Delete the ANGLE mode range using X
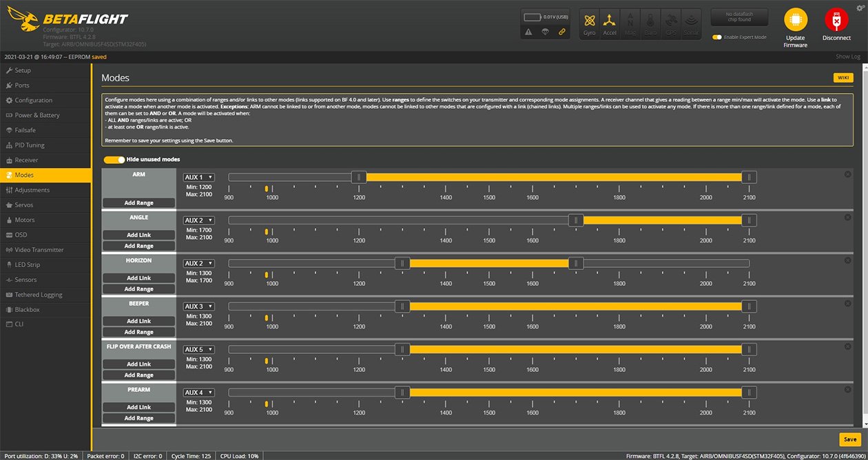Screen dimensions: 868x460 (847, 218)
